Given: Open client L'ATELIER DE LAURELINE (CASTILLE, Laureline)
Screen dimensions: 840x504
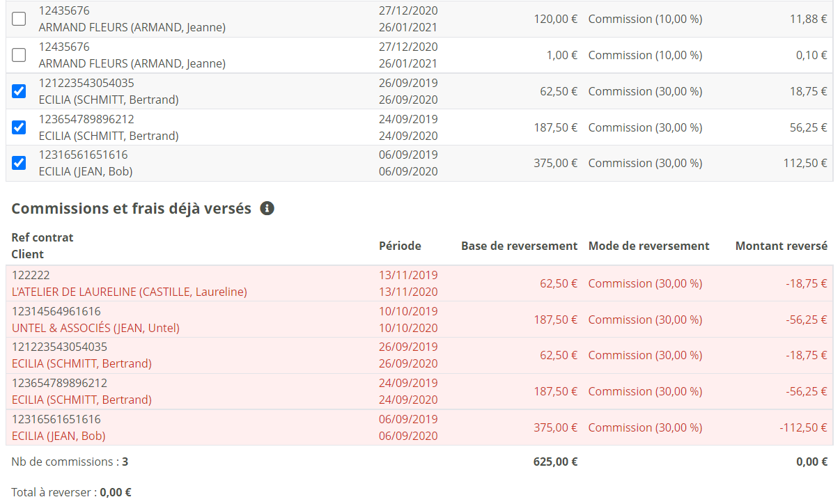Looking at the screenshot, I should [x=130, y=292].
